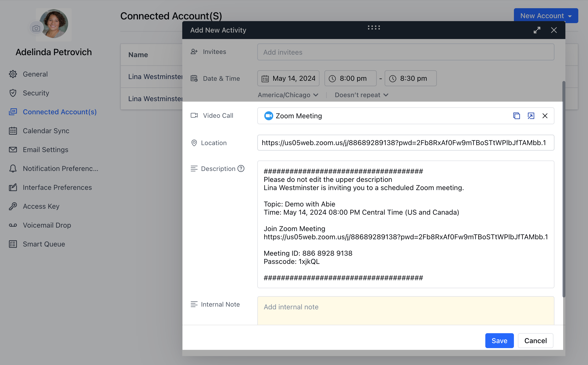Open Access Key in sidebar
This screenshot has height=365, width=588.
point(41,206)
